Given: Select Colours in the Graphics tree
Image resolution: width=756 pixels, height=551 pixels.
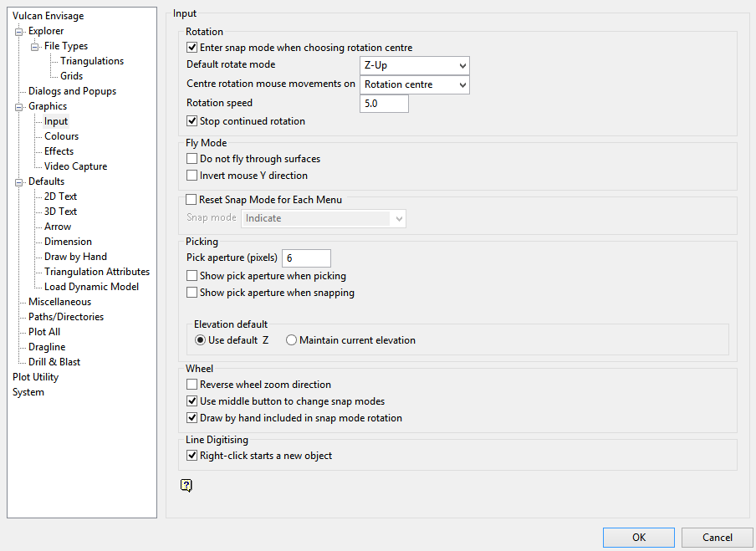Looking at the screenshot, I should tap(61, 136).
